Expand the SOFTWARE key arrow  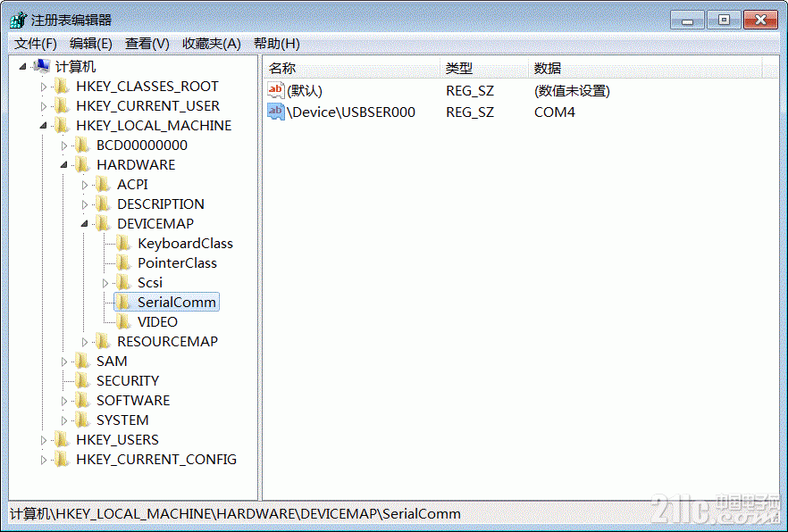click(x=63, y=401)
